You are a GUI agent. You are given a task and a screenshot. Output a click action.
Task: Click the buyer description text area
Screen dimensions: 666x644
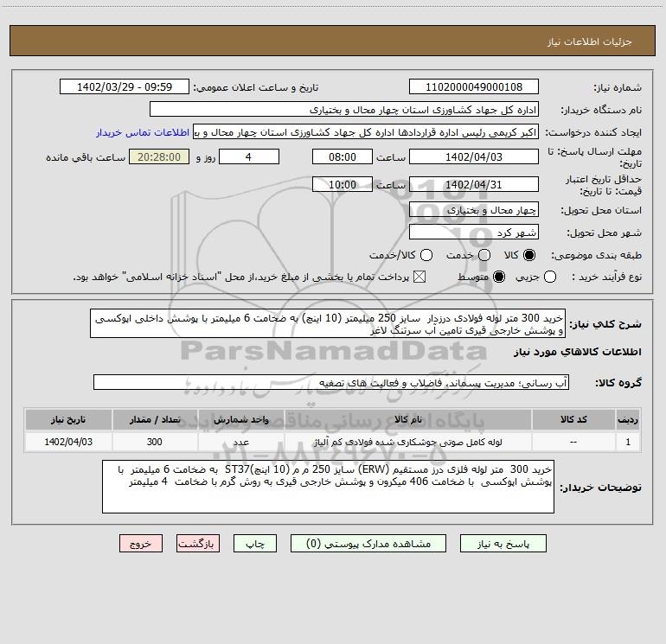(x=328, y=487)
